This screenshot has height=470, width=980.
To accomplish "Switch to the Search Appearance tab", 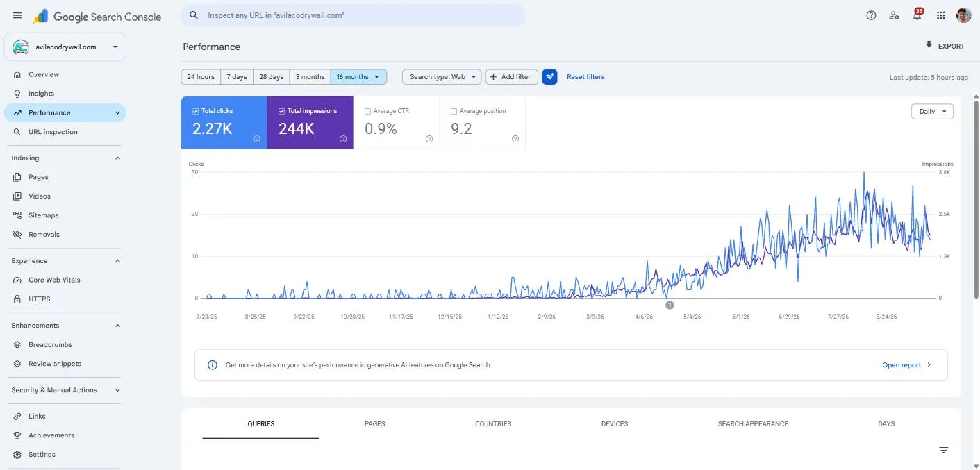I will [753, 424].
